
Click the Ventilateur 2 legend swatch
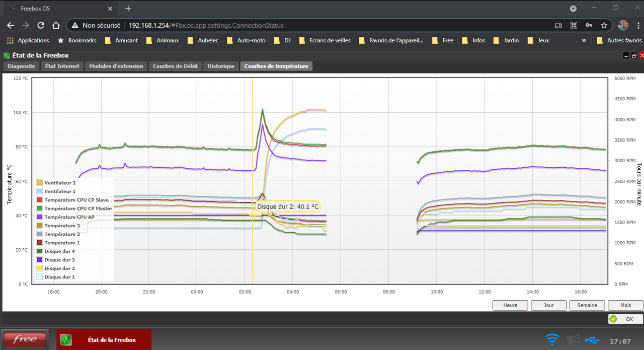tap(39, 183)
